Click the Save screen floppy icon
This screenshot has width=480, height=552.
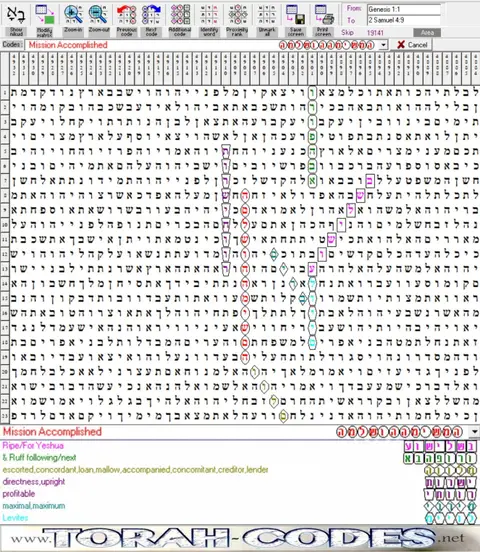point(295,14)
